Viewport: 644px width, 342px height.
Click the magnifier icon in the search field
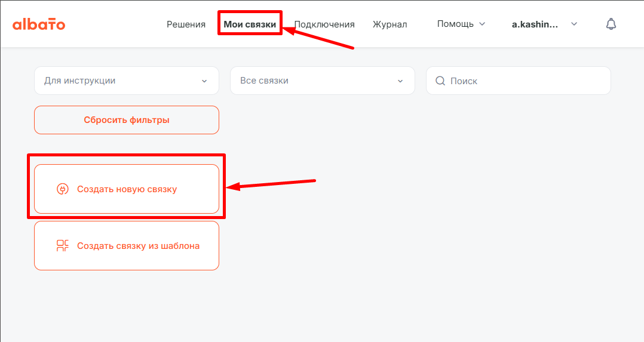(x=440, y=81)
